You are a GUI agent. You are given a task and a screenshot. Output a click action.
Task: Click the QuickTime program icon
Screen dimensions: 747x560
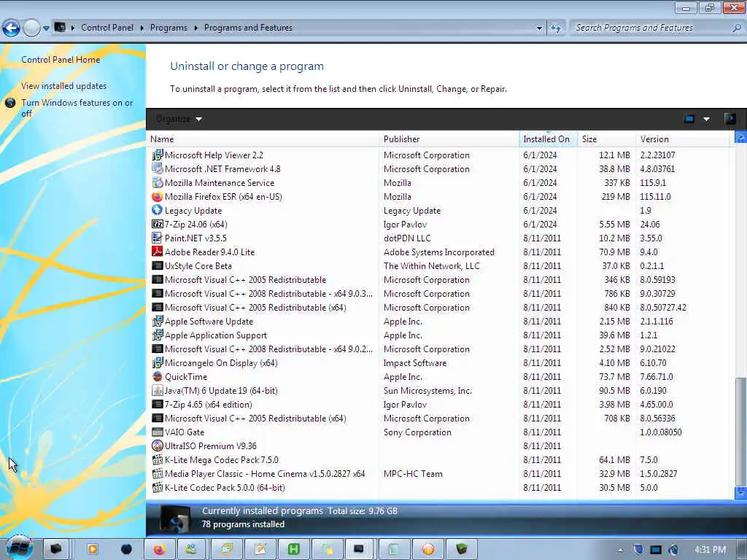tap(158, 377)
